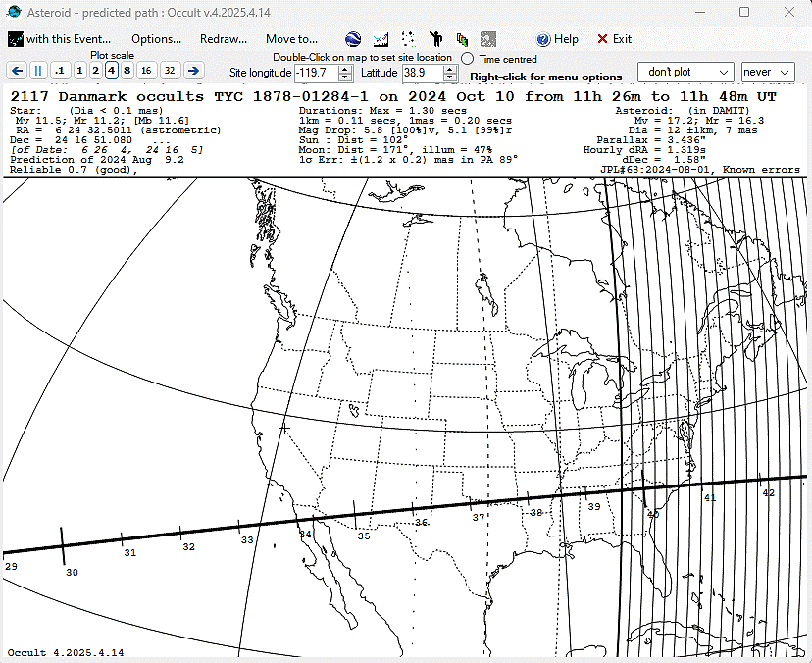Increase Site longitude with the up spinner
Viewport: 812px width, 663px height.
pyautogui.click(x=345, y=69)
